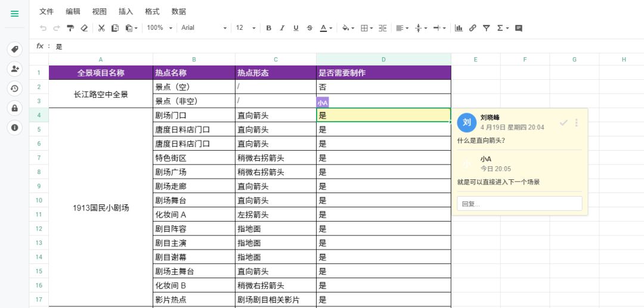Viewport: 644px width, 308px height.
Task: Open the Arial font dropdown
Action: click(x=204, y=28)
